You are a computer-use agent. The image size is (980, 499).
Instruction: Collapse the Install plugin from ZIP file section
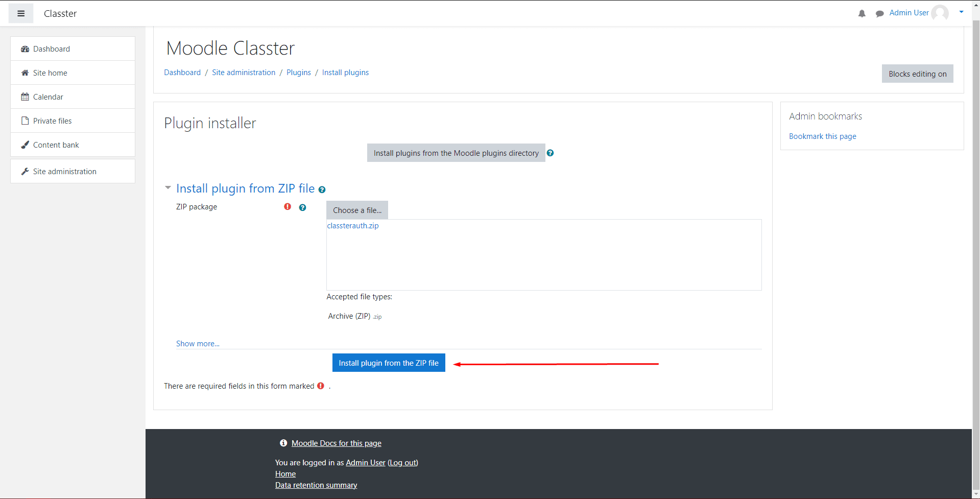click(x=168, y=188)
